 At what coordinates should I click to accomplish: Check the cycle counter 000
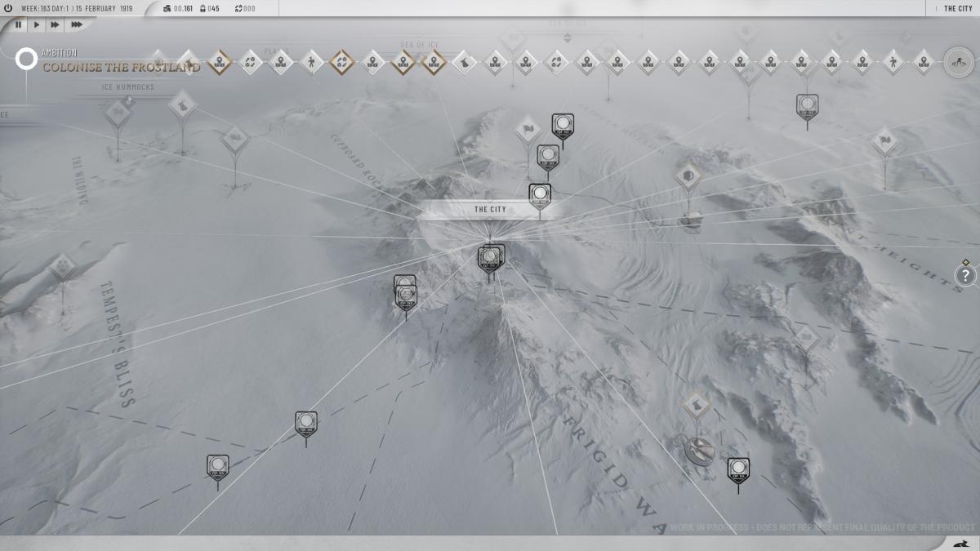245,9
